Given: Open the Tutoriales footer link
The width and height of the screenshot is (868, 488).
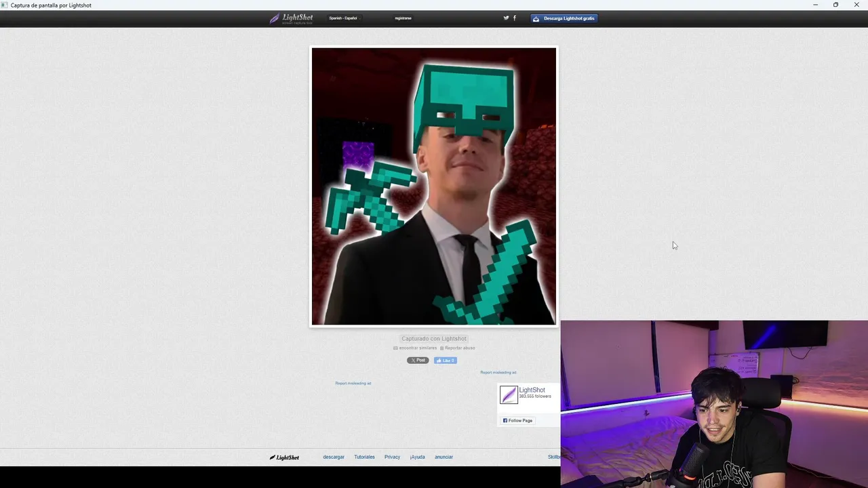Looking at the screenshot, I should point(364,457).
